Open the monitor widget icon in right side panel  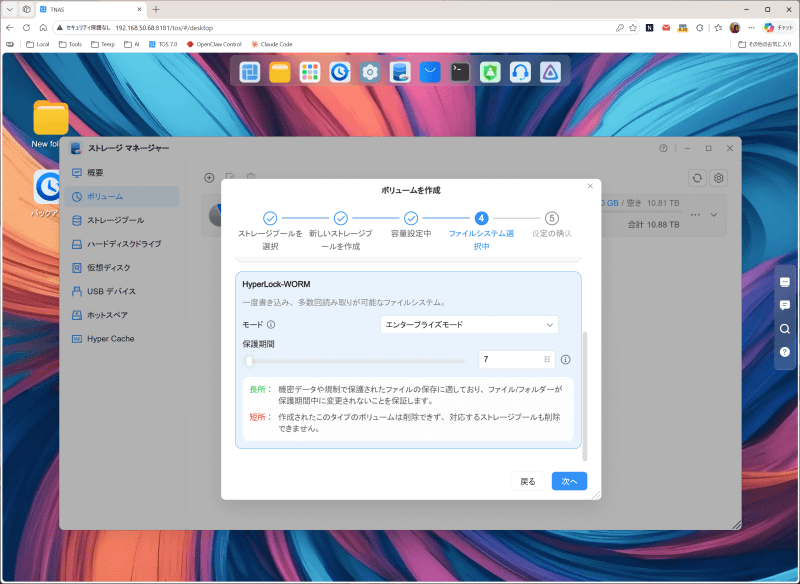[785, 282]
